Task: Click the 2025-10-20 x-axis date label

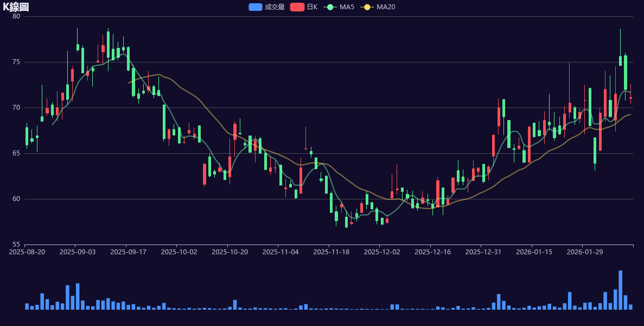Action: 229,252
